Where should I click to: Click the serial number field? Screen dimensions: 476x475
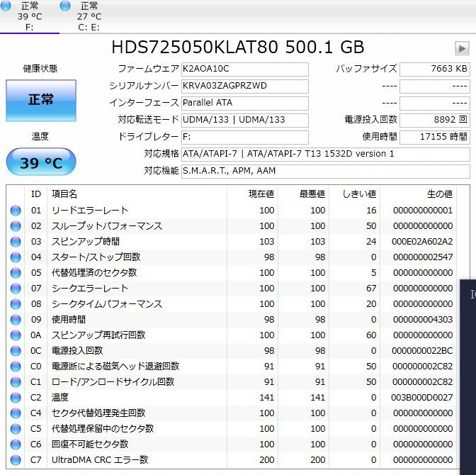244,86
